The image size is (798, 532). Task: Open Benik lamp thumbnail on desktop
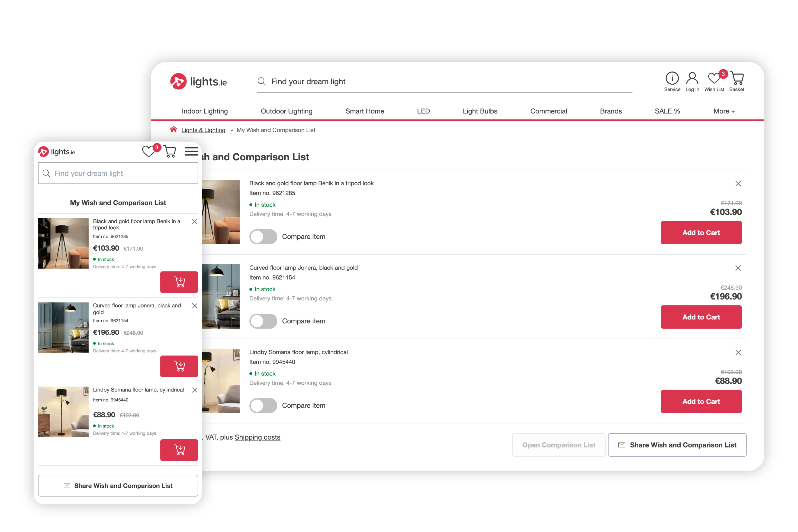pyautogui.click(x=221, y=212)
